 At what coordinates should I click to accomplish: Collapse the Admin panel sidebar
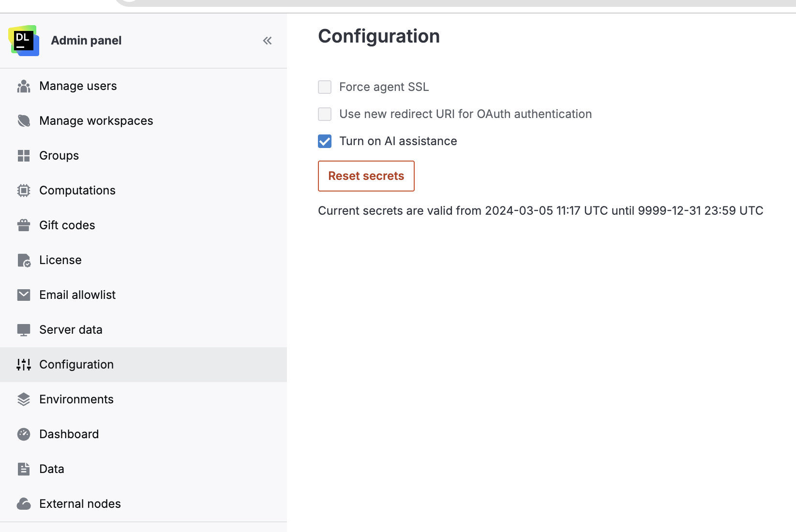click(x=267, y=41)
